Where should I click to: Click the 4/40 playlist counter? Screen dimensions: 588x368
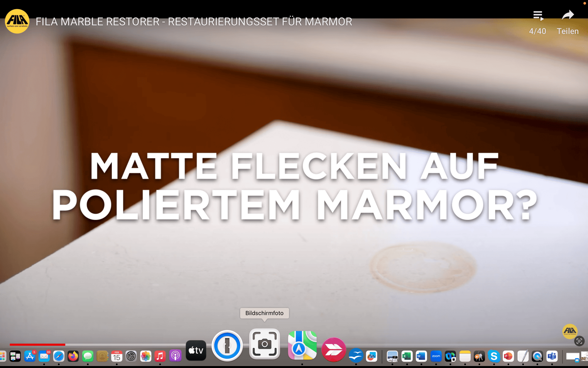[537, 31]
